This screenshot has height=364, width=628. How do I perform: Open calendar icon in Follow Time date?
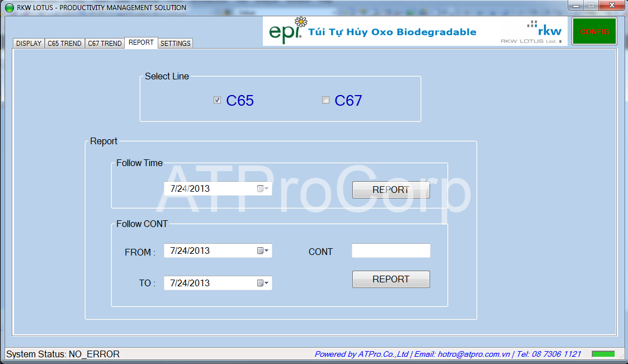(260, 188)
